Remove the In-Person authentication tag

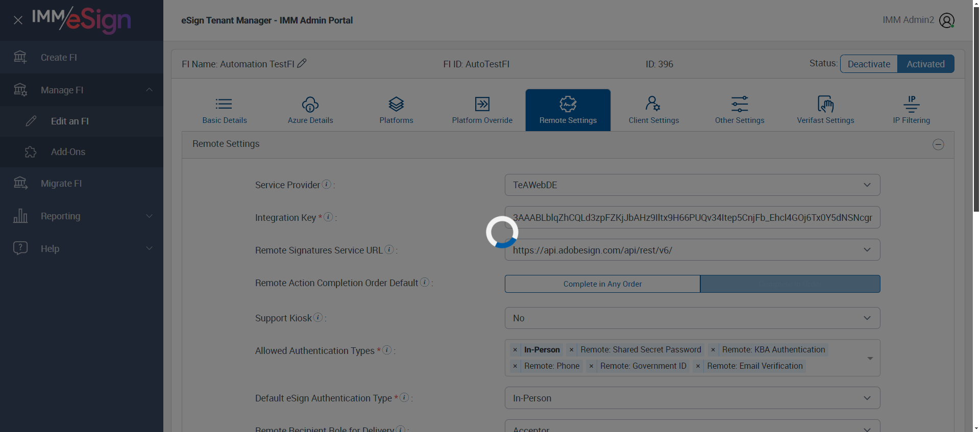point(515,350)
